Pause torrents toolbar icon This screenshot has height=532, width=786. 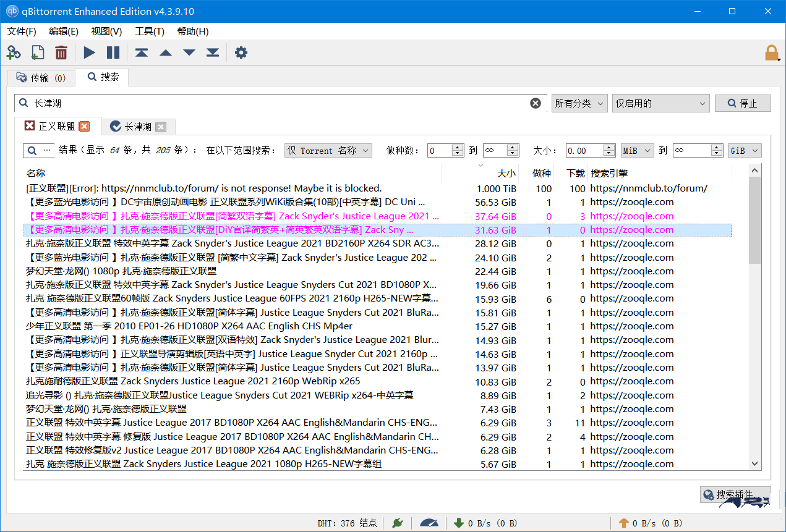(x=113, y=53)
